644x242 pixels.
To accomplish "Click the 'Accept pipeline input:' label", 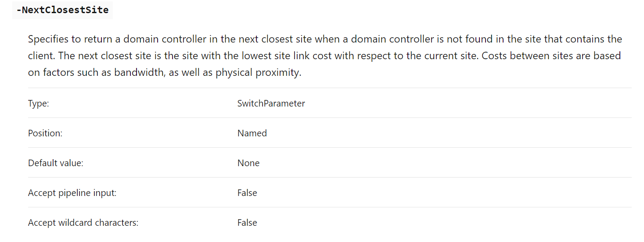I will click(72, 193).
